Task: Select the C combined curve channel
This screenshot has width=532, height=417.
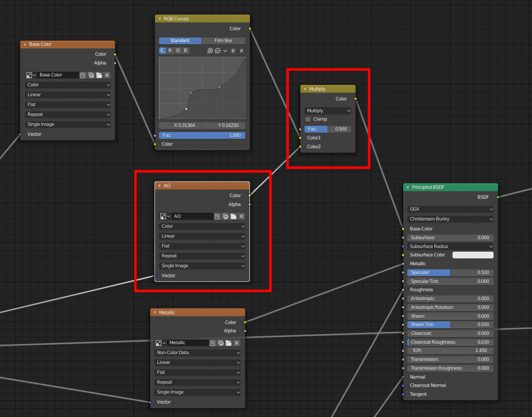Action: [162, 50]
